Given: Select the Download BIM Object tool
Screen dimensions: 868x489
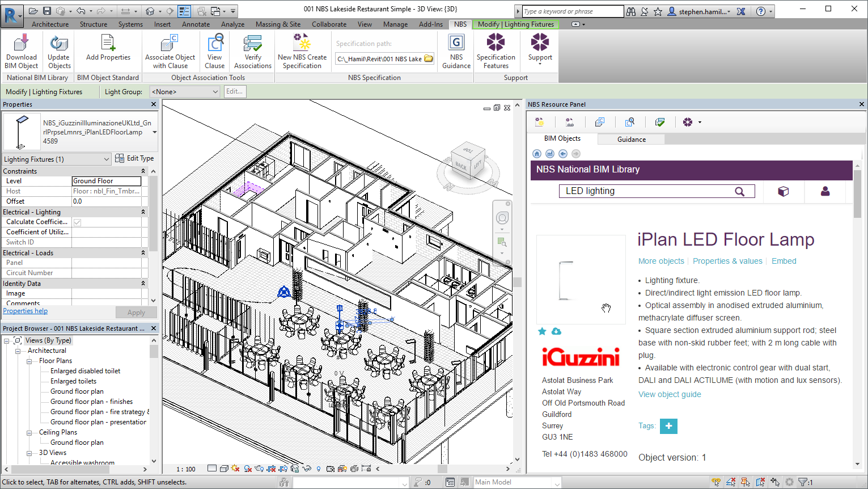Looking at the screenshot, I should (21, 51).
